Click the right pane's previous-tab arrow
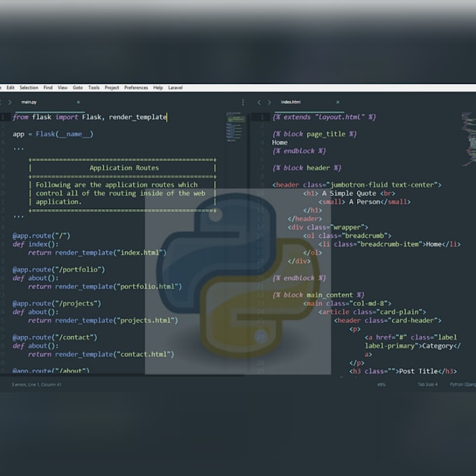Image resolution: width=476 pixels, height=476 pixels. click(259, 102)
